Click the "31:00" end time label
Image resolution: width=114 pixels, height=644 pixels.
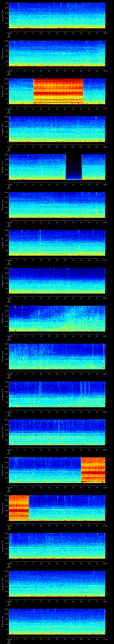(105, 639)
